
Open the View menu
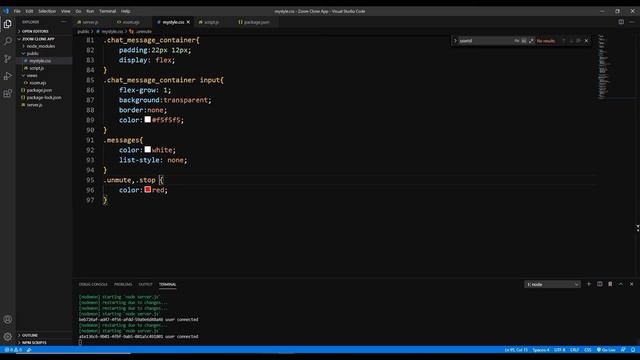click(x=65, y=11)
